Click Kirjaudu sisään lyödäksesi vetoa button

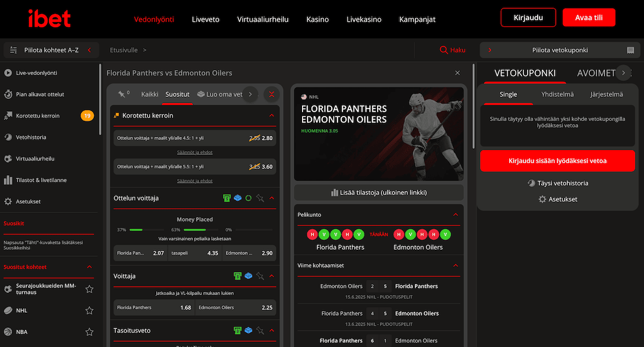(557, 161)
